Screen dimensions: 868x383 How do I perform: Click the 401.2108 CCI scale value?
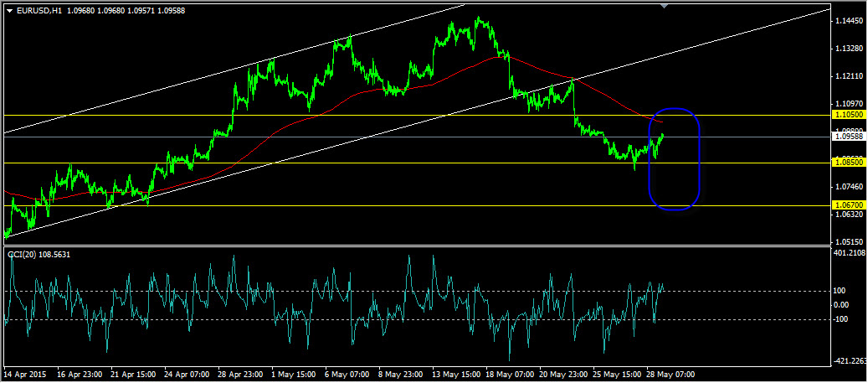coord(850,253)
